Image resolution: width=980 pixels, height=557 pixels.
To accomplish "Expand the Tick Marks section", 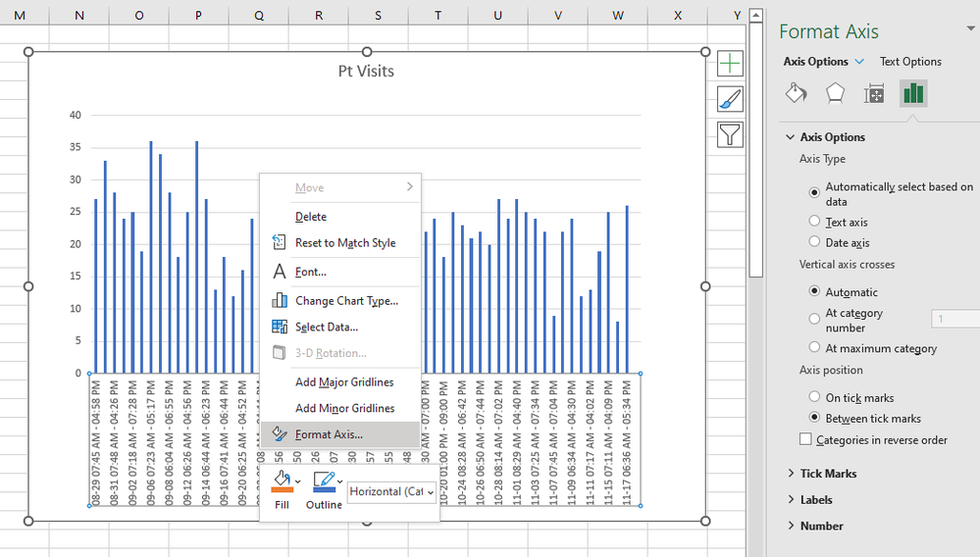I will coord(828,474).
